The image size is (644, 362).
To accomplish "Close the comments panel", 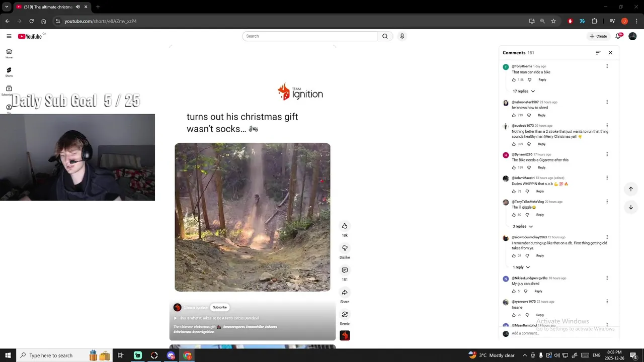I will click(x=610, y=53).
